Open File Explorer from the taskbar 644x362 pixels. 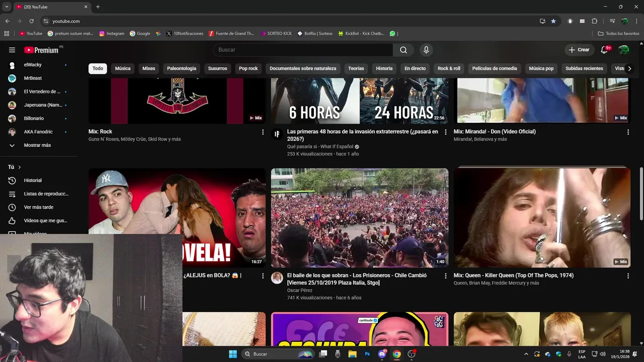click(x=353, y=354)
